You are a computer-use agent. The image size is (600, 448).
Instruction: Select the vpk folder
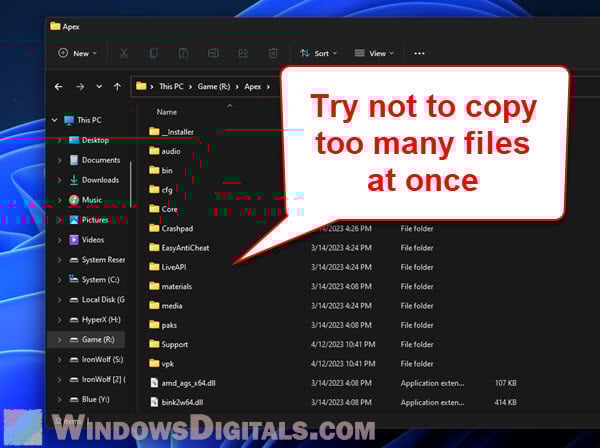[x=161, y=363]
